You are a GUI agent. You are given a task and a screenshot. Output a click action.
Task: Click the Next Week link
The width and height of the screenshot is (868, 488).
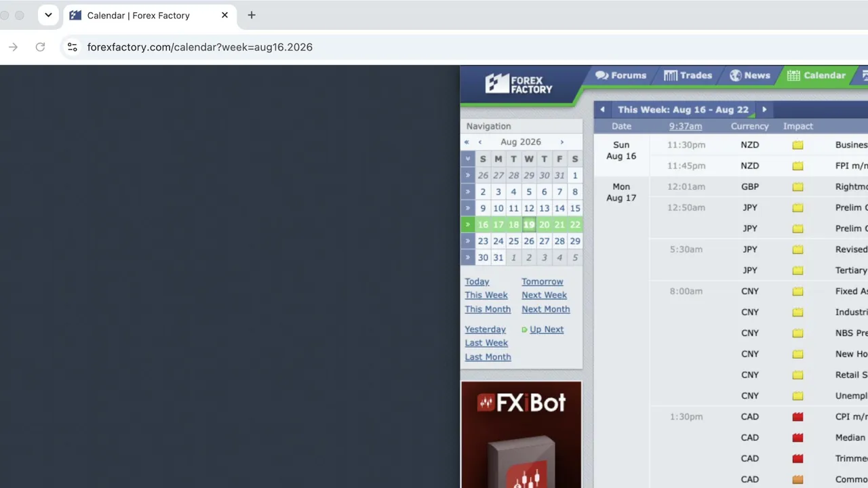tap(544, 296)
